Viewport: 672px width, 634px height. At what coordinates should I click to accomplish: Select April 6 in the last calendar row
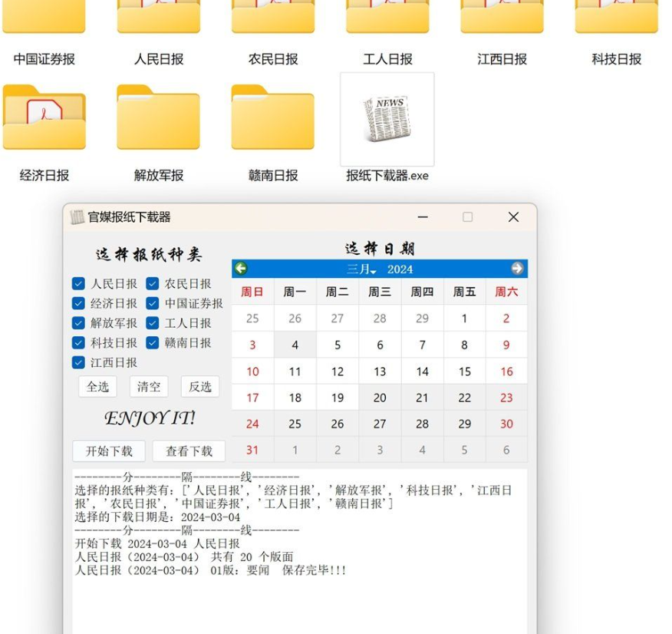pos(506,450)
